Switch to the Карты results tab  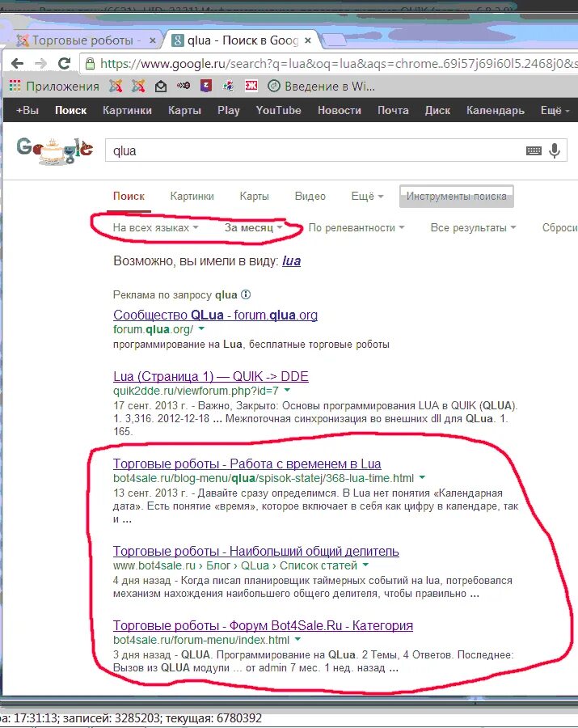(254, 196)
